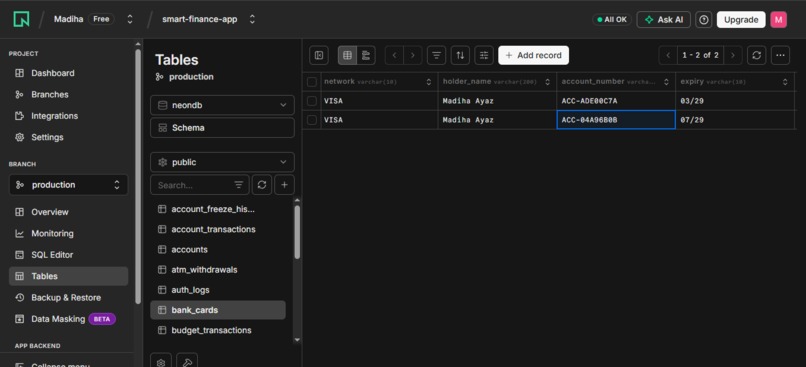The width and height of the screenshot is (806, 367).
Task: Open the bank_cards table
Action: point(218,310)
